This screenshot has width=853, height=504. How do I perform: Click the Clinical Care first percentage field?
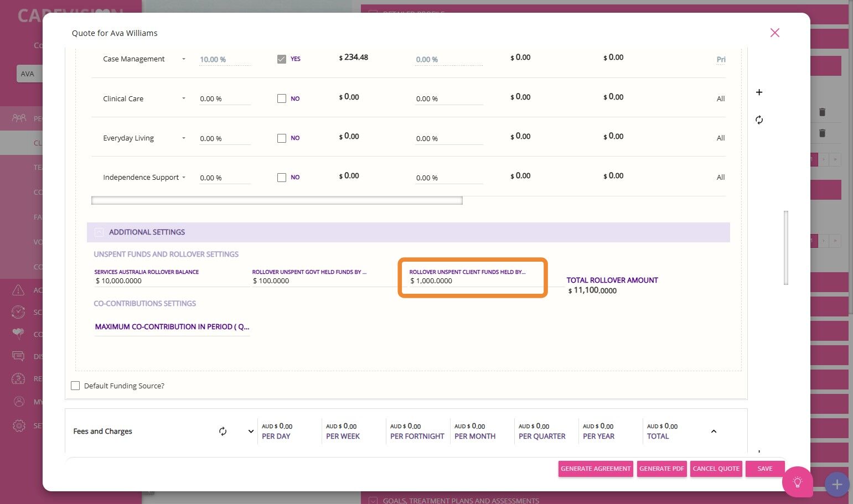[225, 99]
